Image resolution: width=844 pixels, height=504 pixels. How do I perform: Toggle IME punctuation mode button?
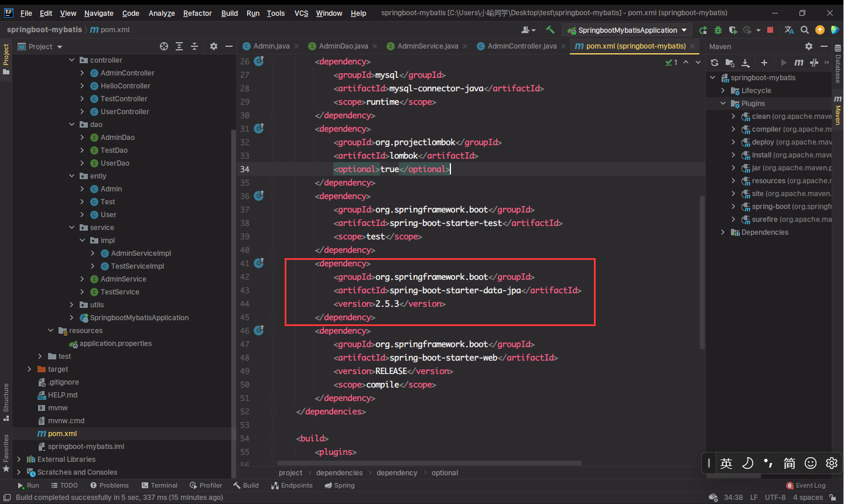tap(768, 463)
